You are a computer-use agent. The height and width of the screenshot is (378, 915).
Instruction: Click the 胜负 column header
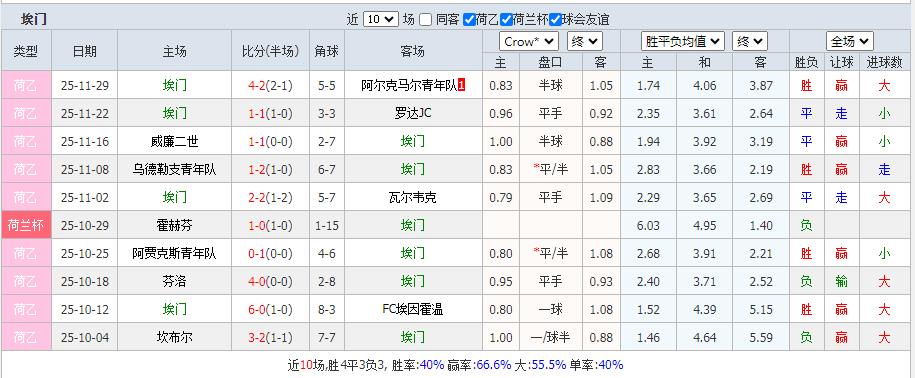click(x=806, y=62)
